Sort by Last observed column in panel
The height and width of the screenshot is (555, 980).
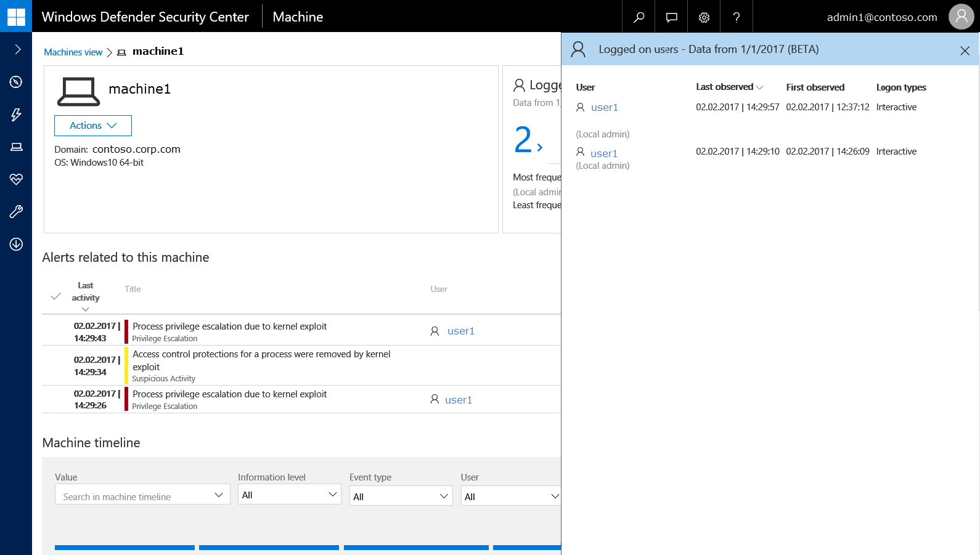tap(729, 87)
